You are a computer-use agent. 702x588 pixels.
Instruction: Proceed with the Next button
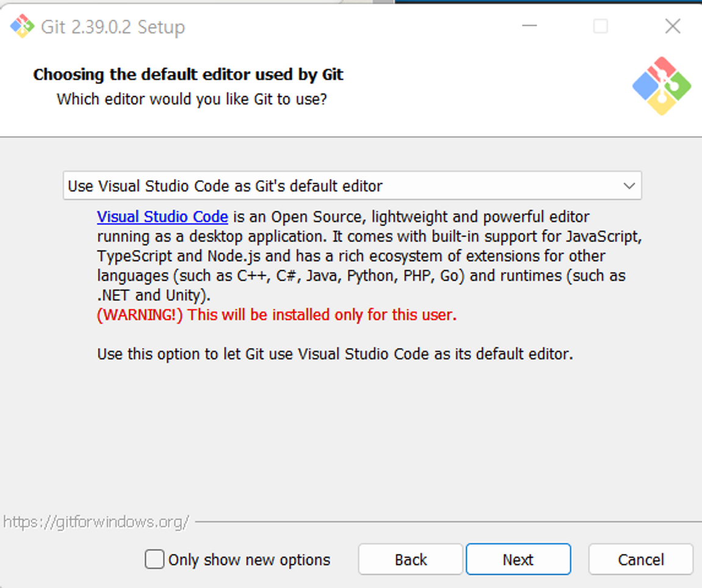click(518, 559)
